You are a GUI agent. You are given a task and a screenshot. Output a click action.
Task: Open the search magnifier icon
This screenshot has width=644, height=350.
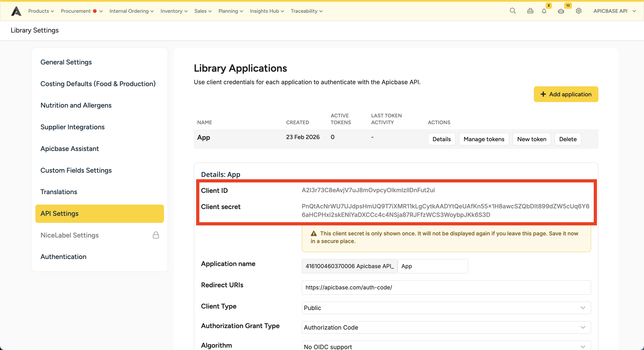click(513, 11)
